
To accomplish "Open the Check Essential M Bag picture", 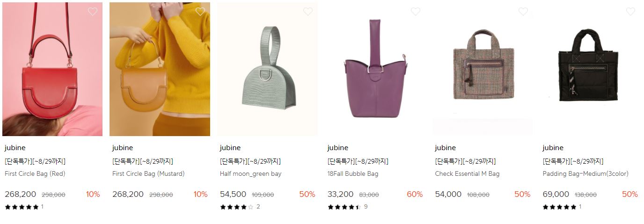I will [483, 69].
